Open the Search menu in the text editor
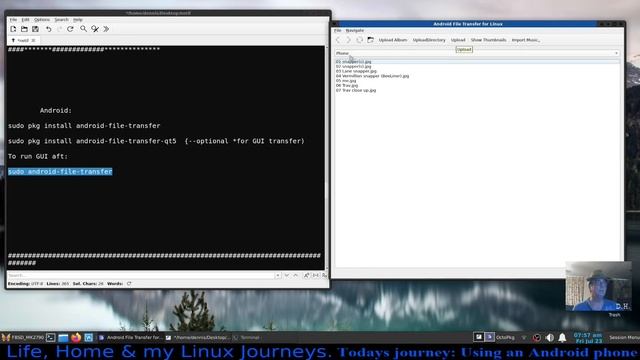640x360 pixels. click(x=61, y=20)
